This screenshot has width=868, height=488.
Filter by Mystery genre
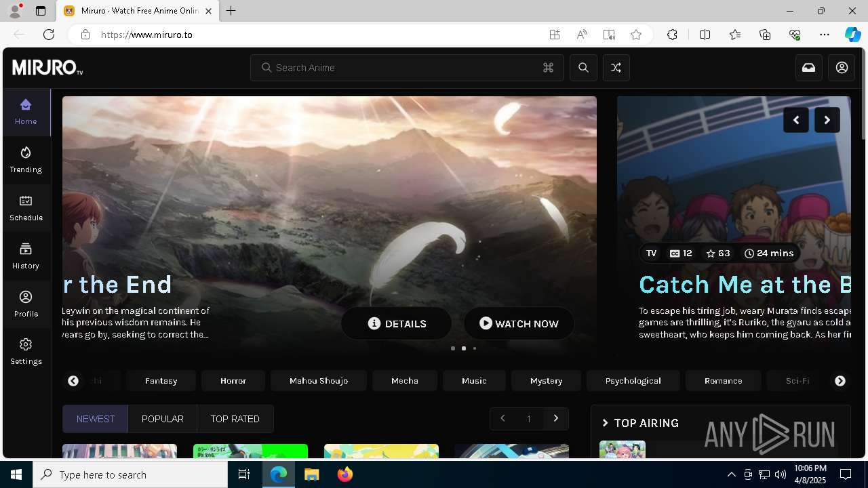click(x=547, y=381)
